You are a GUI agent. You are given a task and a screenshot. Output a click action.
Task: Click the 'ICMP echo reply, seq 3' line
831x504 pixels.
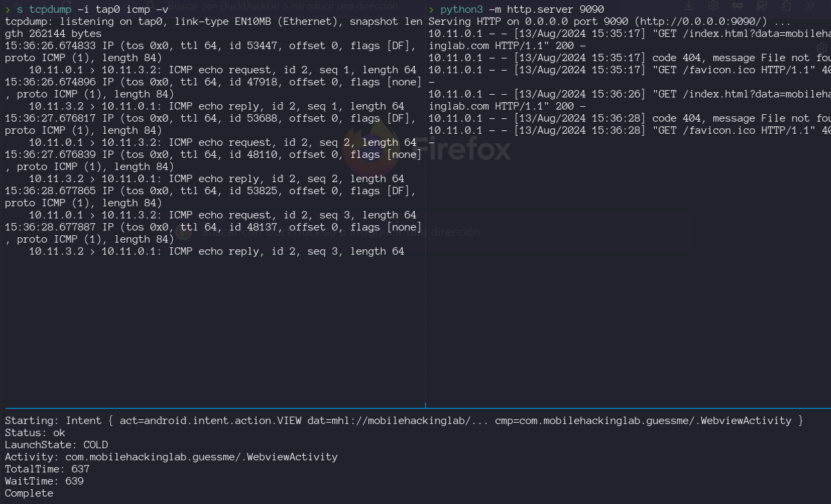coord(216,251)
